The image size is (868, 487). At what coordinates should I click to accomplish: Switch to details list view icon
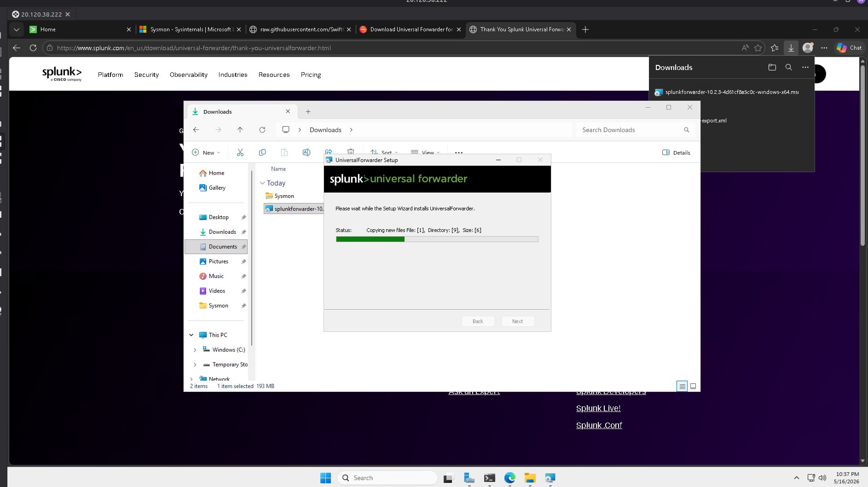click(682, 386)
